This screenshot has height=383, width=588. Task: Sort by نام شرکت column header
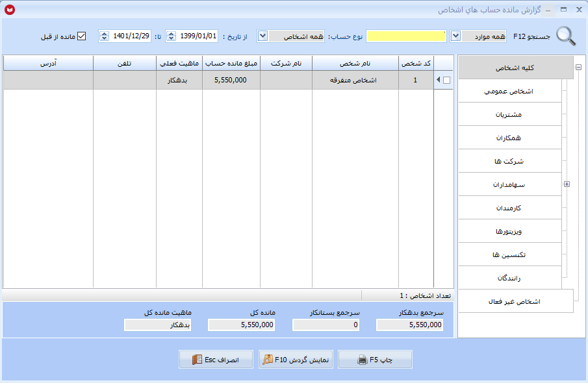click(x=286, y=64)
